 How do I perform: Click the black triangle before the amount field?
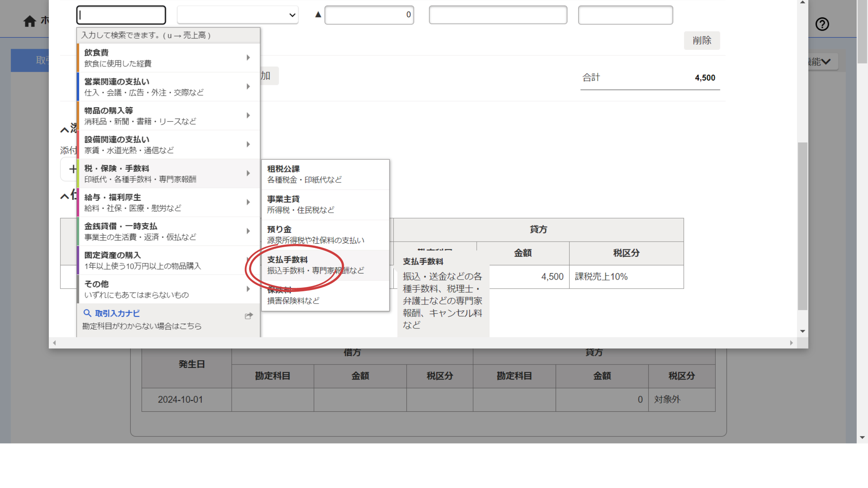(318, 15)
